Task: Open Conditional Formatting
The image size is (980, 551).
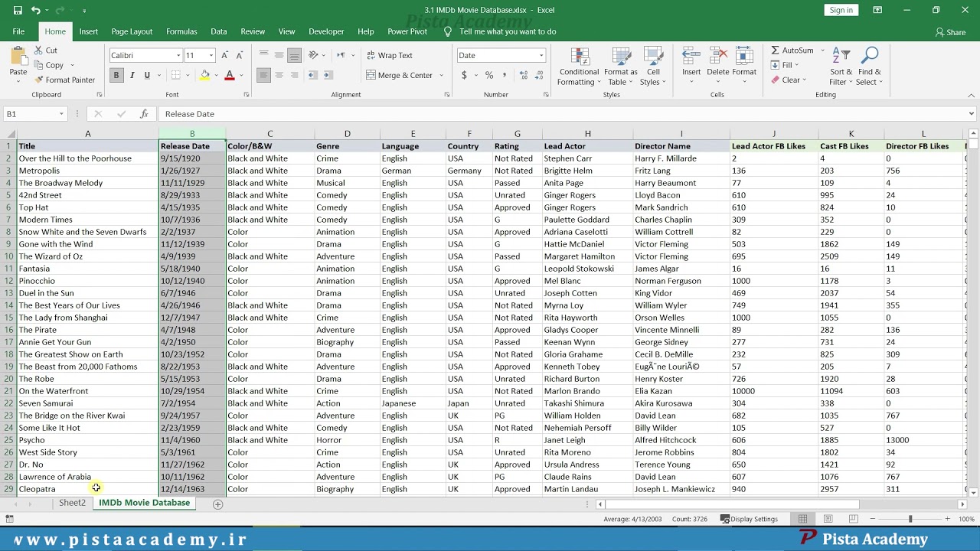Action: [x=579, y=67]
